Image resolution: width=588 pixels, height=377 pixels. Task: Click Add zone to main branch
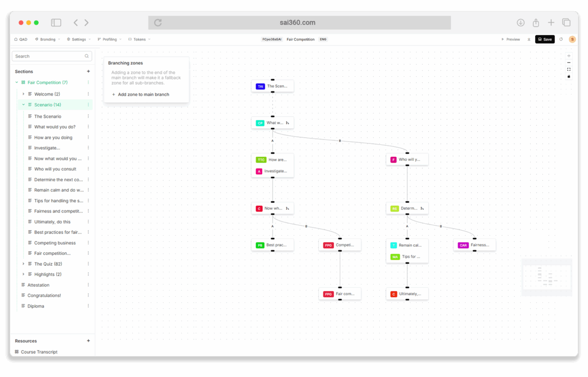click(143, 94)
